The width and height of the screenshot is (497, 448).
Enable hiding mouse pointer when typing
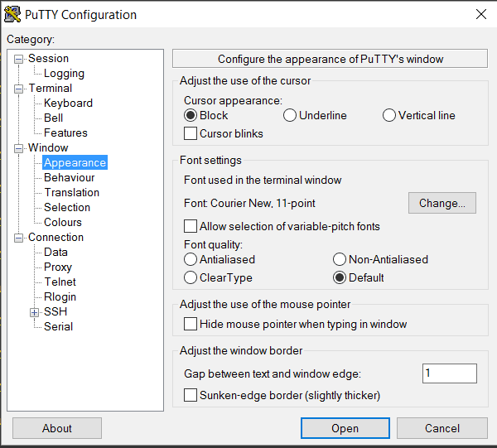tap(191, 324)
